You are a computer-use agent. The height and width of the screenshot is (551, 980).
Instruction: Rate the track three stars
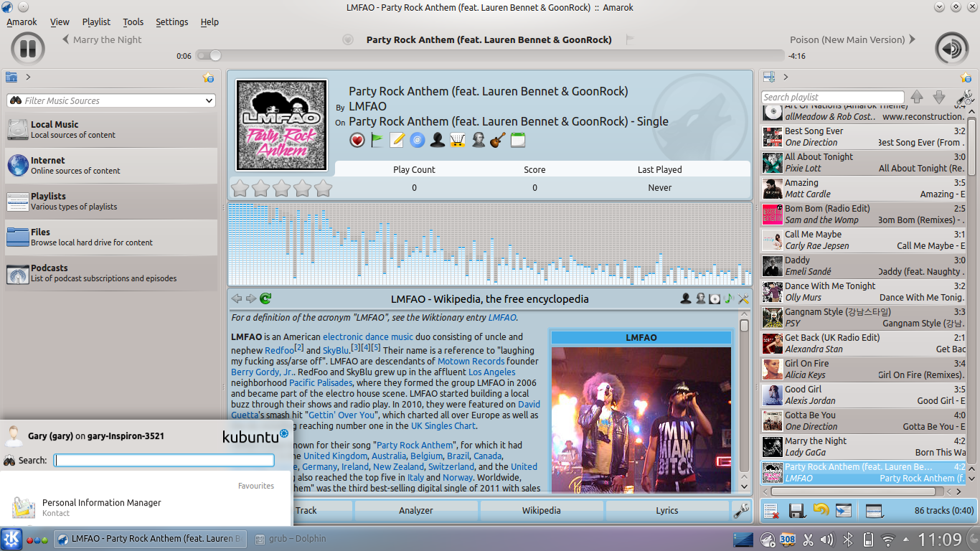click(x=281, y=188)
